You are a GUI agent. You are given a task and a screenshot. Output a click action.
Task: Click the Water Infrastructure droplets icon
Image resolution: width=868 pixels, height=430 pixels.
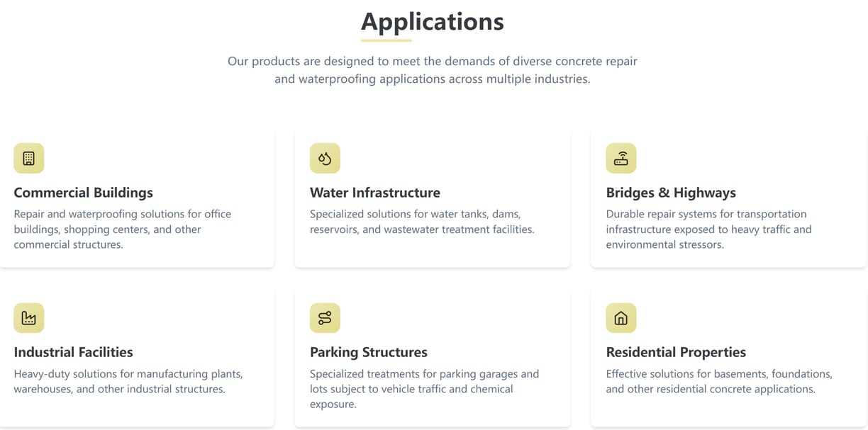pyautogui.click(x=325, y=159)
